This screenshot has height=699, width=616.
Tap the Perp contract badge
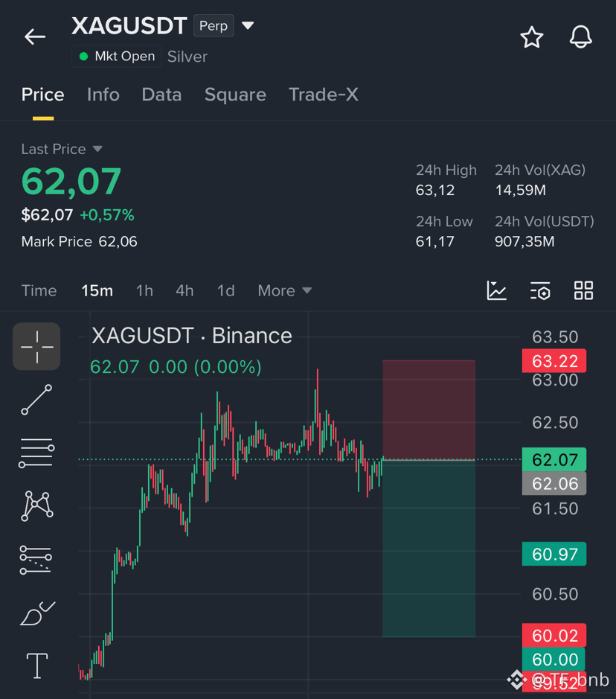pyautogui.click(x=214, y=26)
